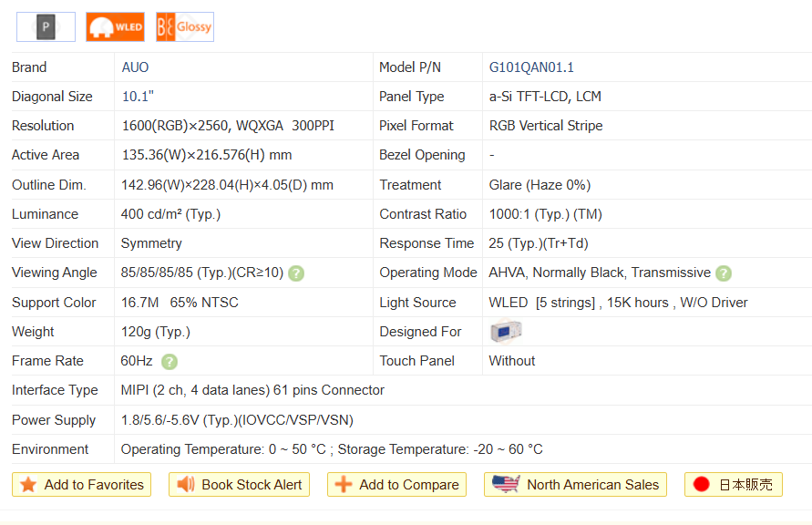The height and width of the screenshot is (525, 812).
Task: Click the star icon in Add to Favorites
Action: point(28,485)
